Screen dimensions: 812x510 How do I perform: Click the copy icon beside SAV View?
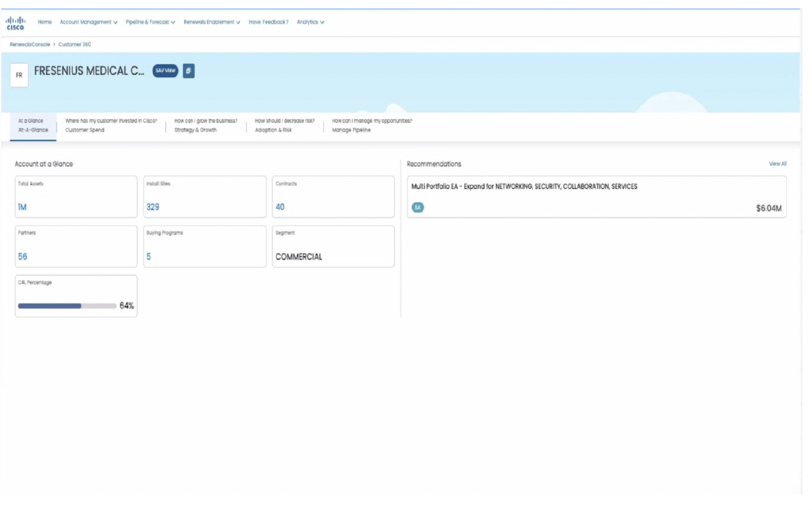tap(189, 71)
